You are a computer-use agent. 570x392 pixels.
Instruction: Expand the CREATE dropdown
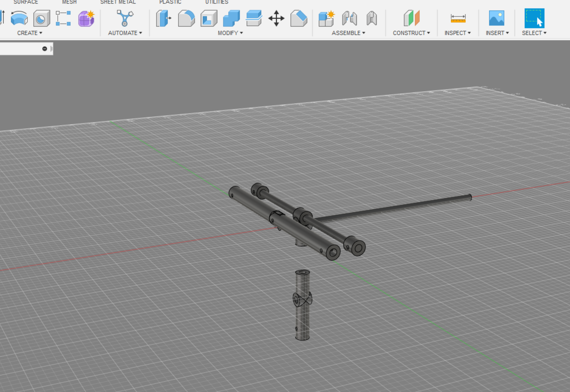tap(29, 33)
